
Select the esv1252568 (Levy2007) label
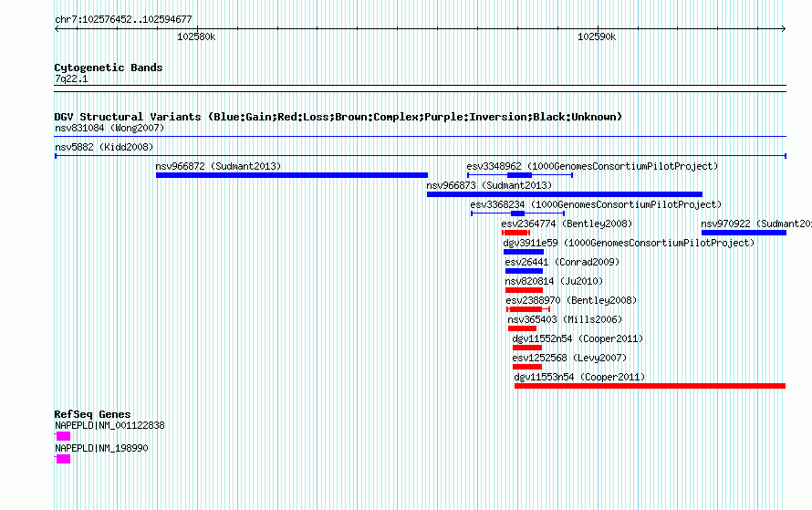click(569, 358)
